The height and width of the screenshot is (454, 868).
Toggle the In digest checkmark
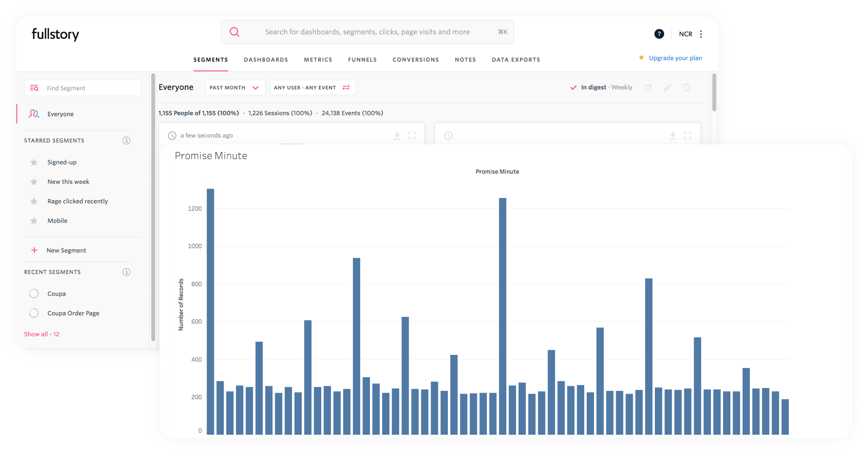coord(573,87)
